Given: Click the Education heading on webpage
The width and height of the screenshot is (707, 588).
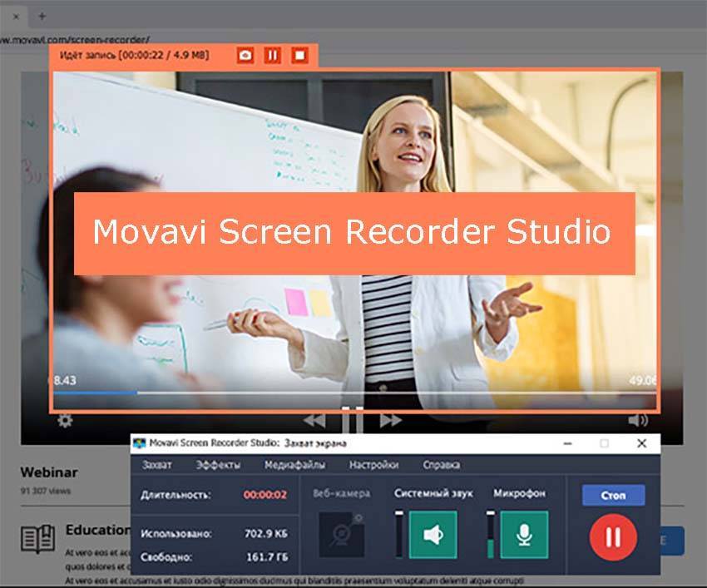Looking at the screenshot, I should coord(98,530).
